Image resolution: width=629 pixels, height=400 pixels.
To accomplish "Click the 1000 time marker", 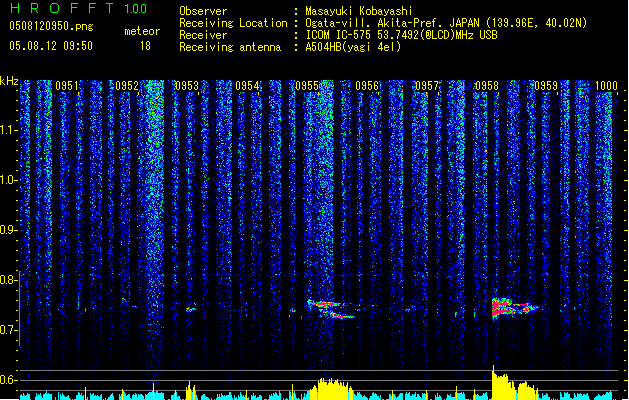I will (x=606, y=86).
